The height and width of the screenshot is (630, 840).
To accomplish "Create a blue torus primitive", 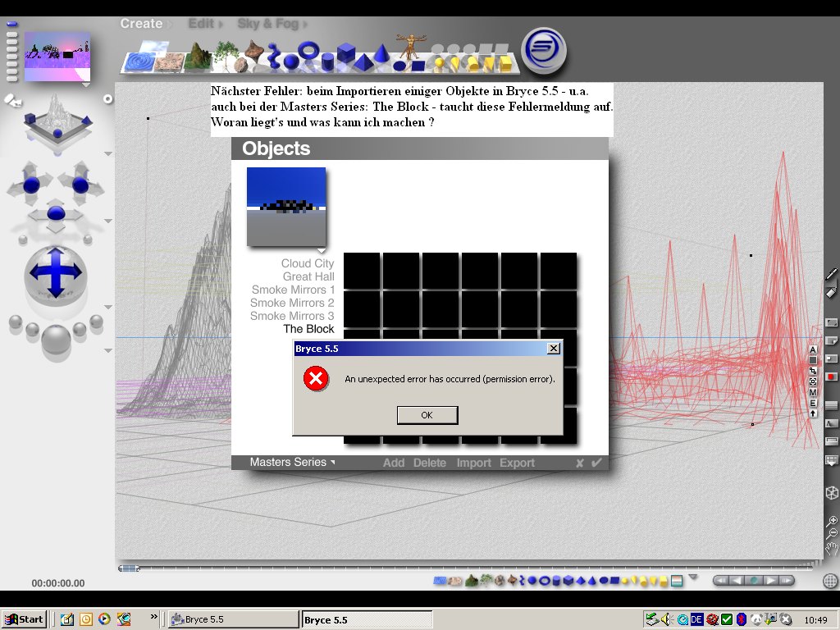I will coord(308,51).
